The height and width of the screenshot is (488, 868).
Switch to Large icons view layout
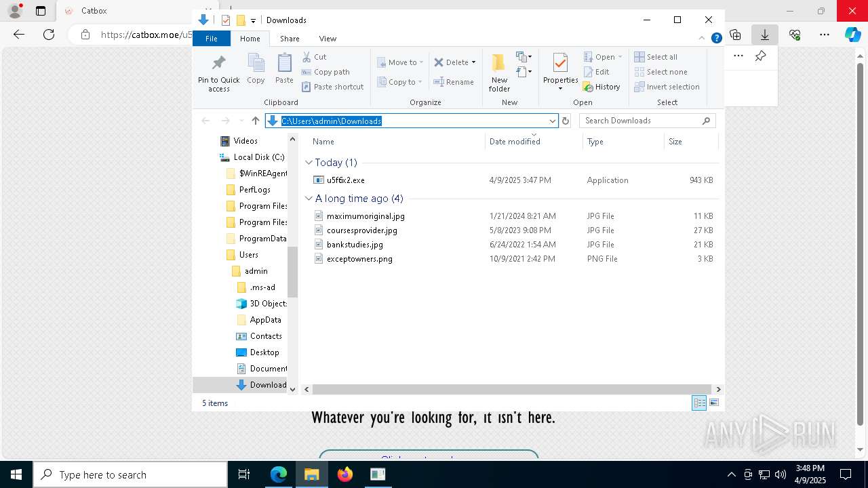point(713,403)
